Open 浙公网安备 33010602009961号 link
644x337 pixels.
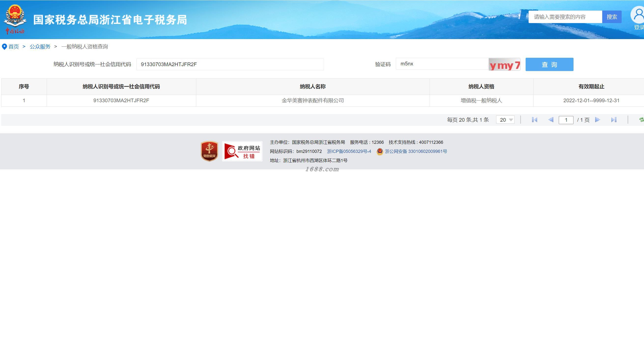416,151
